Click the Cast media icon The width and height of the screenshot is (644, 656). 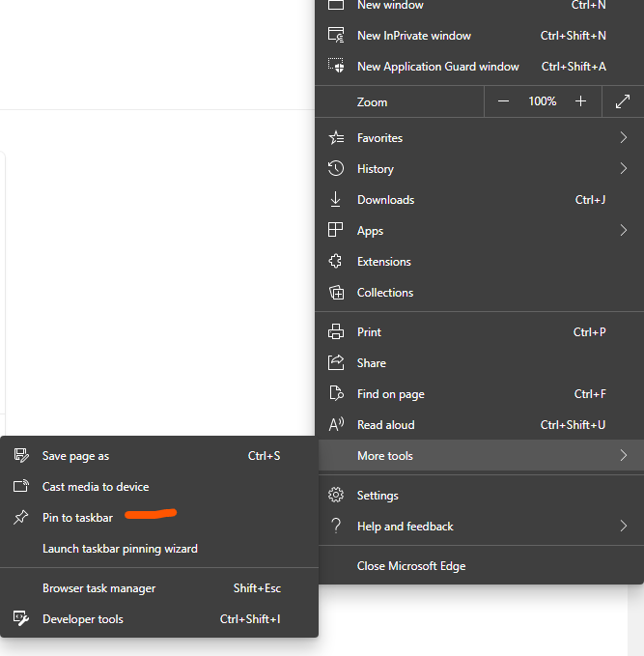(x=21, y=486)
